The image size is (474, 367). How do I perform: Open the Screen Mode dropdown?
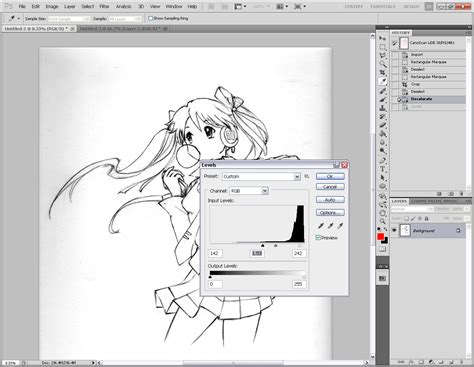[300, 6]
